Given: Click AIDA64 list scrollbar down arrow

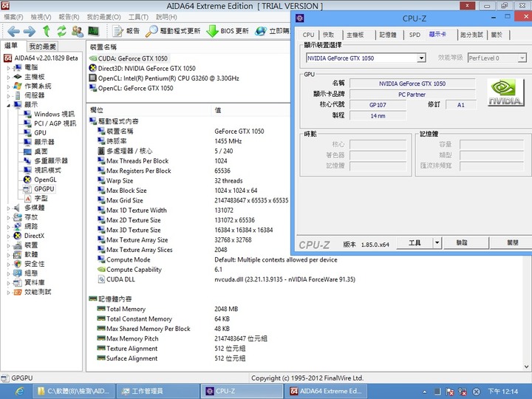Looking at the screenshot, I should pos(526,366).
